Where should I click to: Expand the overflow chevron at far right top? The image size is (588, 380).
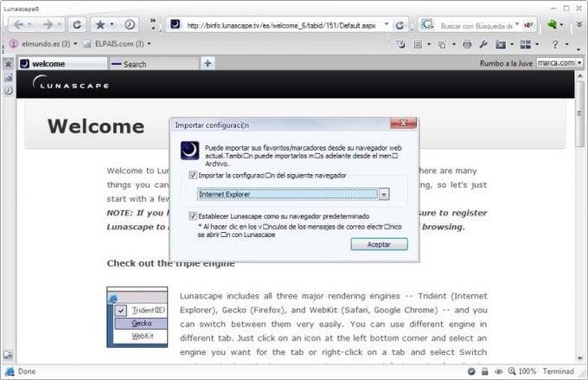pyautogui.click(x=579, y=24)
